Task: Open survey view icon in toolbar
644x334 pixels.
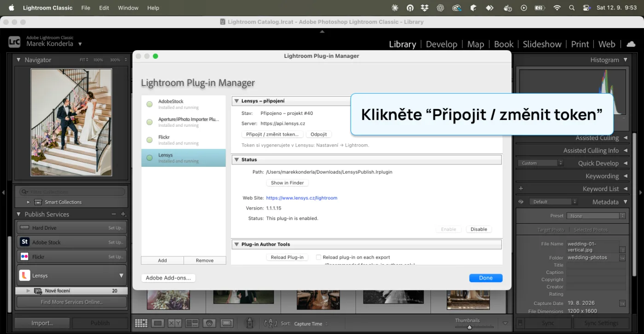Action: tap(192, 323)
